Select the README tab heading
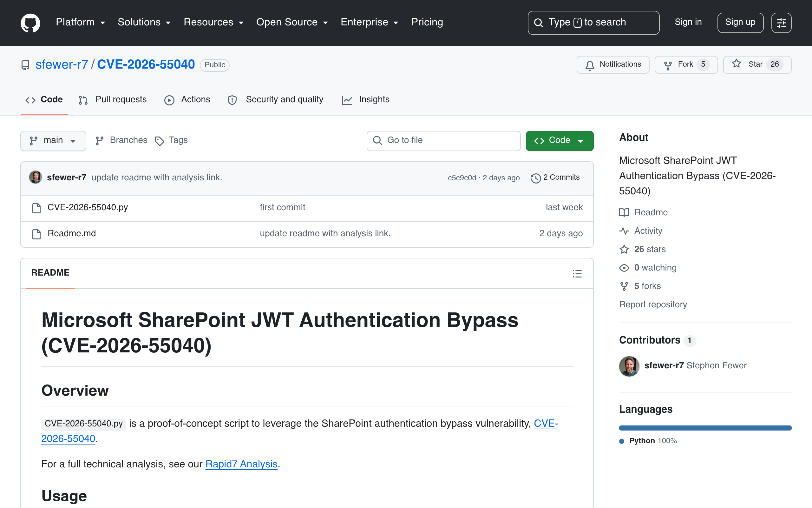This screenshot has width=812, height=508. 50,273
